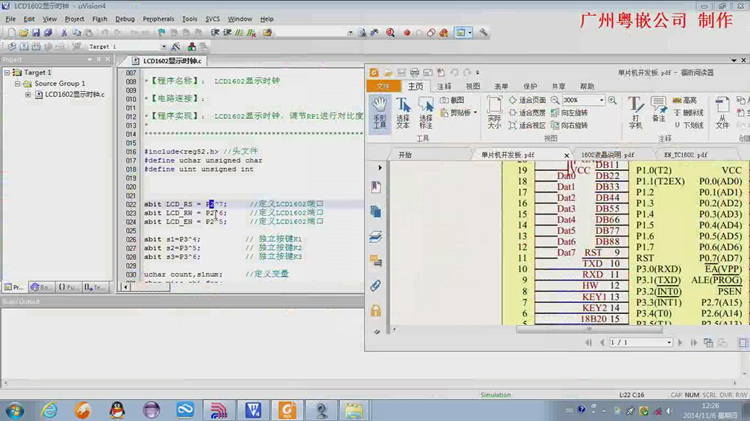Viewport: 750px width, 421px height.
Task: Expand the LCD1602显示时钟.c file node
Action: 28,95
